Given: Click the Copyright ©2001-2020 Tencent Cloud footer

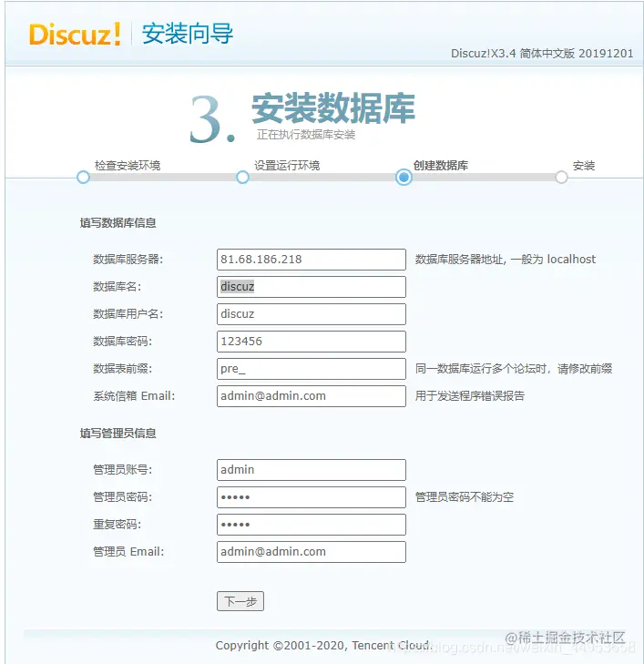Looking at the screenshot, I should (324, 646).
